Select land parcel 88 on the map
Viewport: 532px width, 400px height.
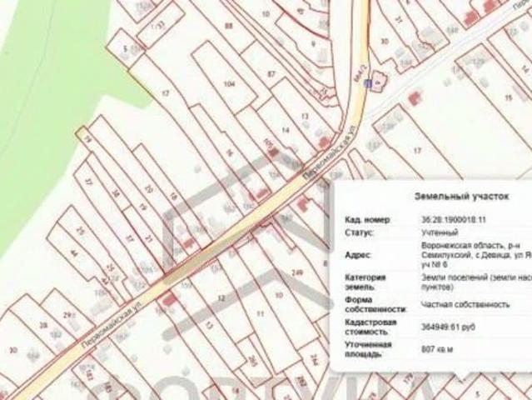[x=229, y=27]
